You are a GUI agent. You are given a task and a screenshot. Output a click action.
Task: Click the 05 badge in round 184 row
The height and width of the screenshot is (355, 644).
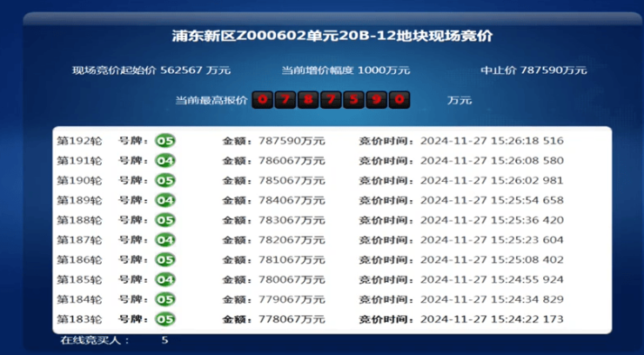coord(165,299)
